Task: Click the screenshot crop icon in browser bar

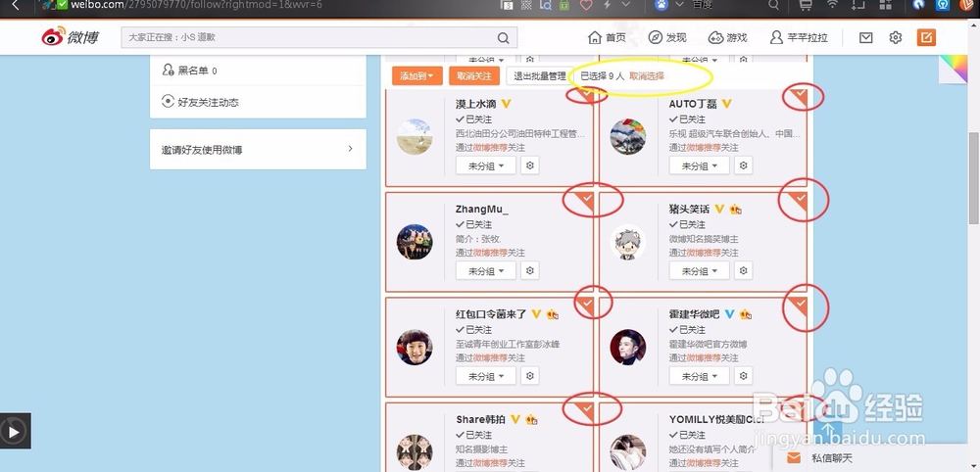Action: [x=858, y=5]
